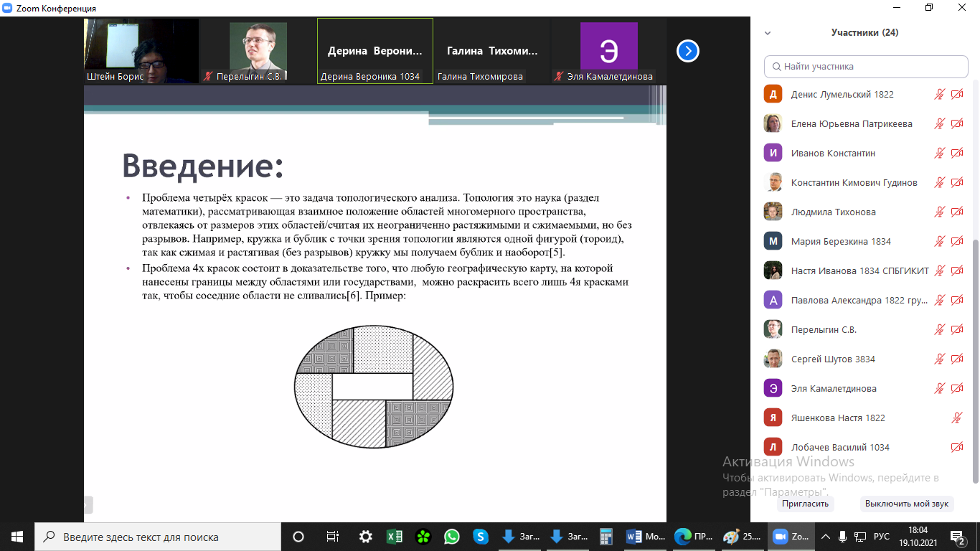This screenshot has width=980, height=551.
Task: Click Сергей Шутов's profile avatar in participants
Action: pyautogui.click(x=773, y=359)
